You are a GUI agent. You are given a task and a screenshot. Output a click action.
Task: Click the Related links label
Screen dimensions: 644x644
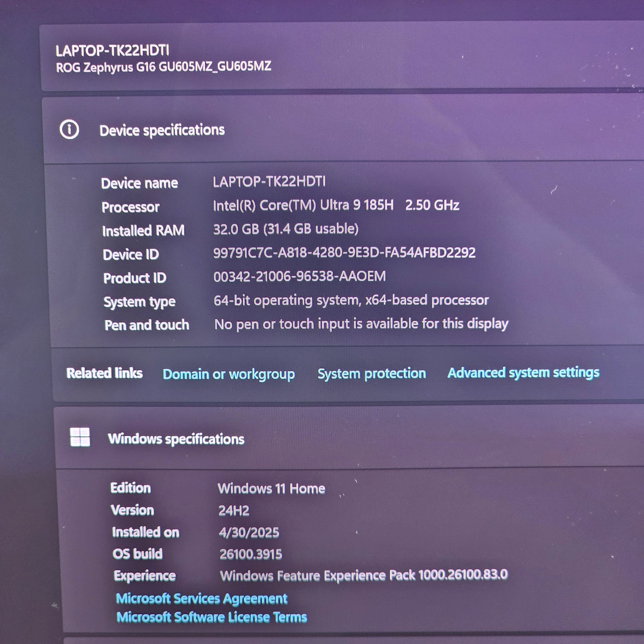pos(104,373)
